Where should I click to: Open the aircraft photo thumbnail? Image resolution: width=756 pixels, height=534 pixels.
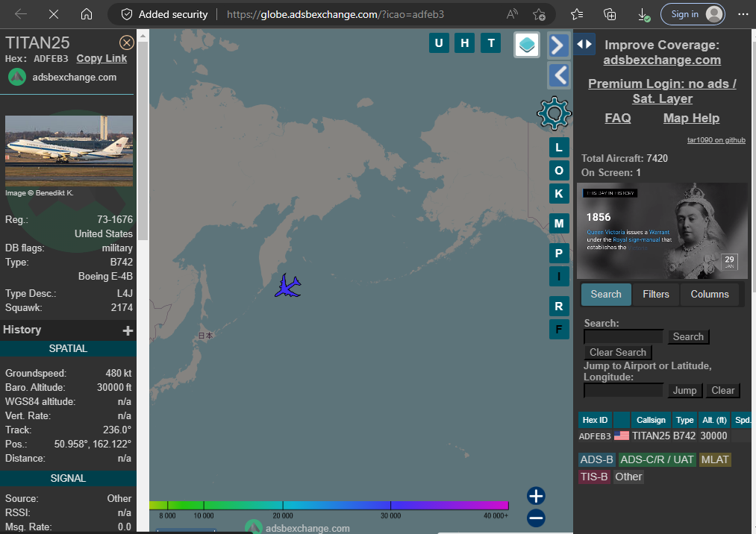69,151
